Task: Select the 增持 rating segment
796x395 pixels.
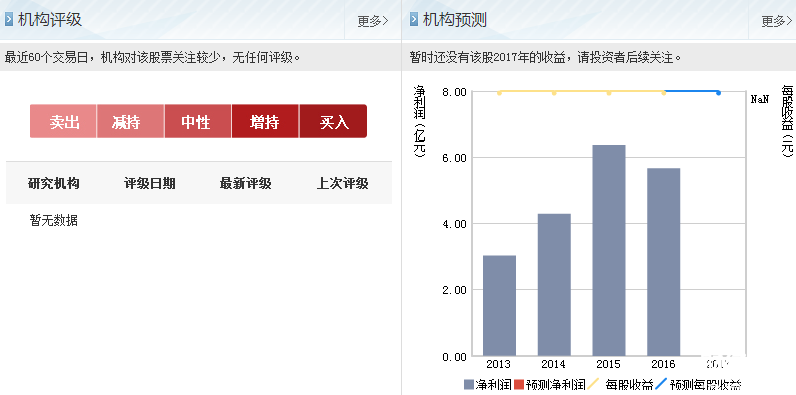Action: [266, 121]
